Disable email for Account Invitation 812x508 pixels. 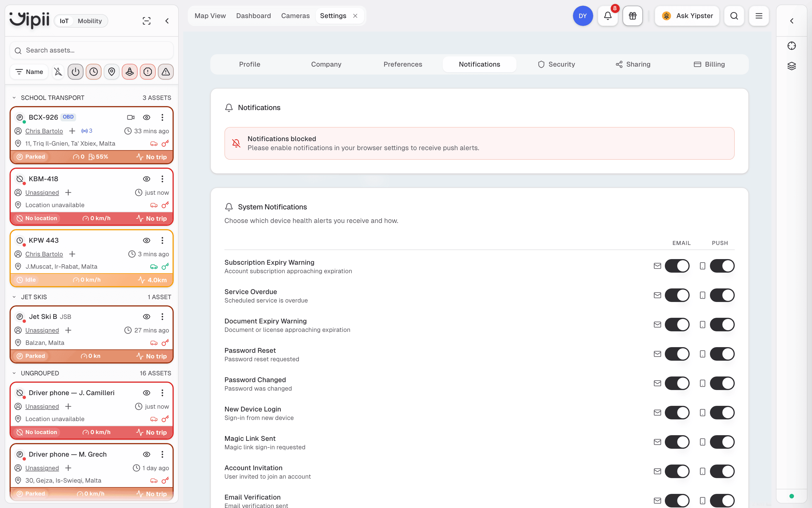(x=677, y=471)
